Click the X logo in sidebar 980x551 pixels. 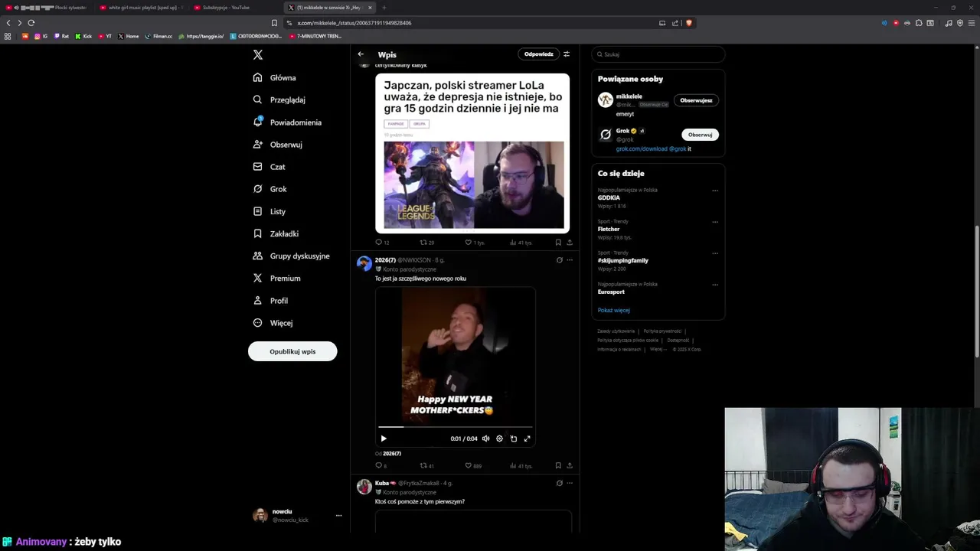tap(258, 55)
